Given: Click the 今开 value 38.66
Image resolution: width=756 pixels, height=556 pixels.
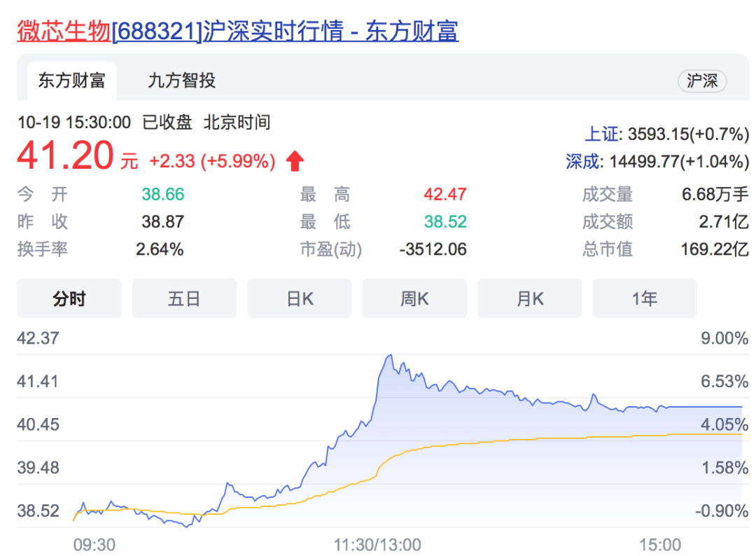Looking at the screenshot, I should pos(163,195).
